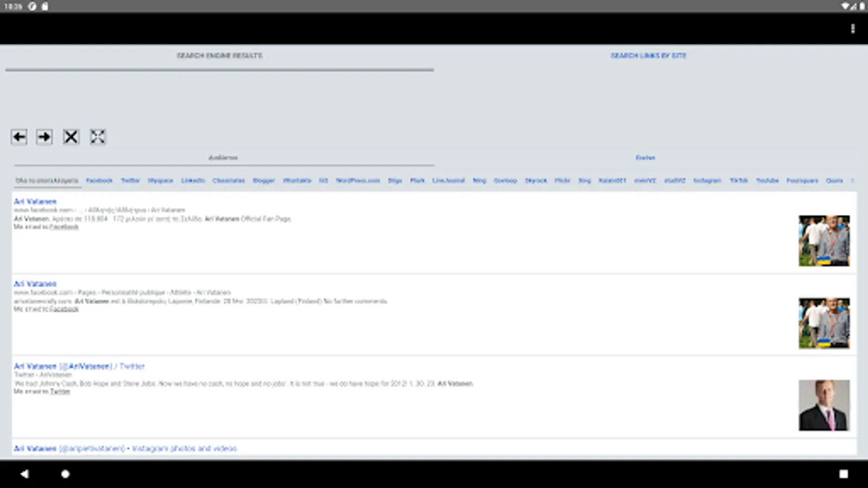Select the Facebook filter tab
The image size is (868, 488).
(x=99, y=181)
